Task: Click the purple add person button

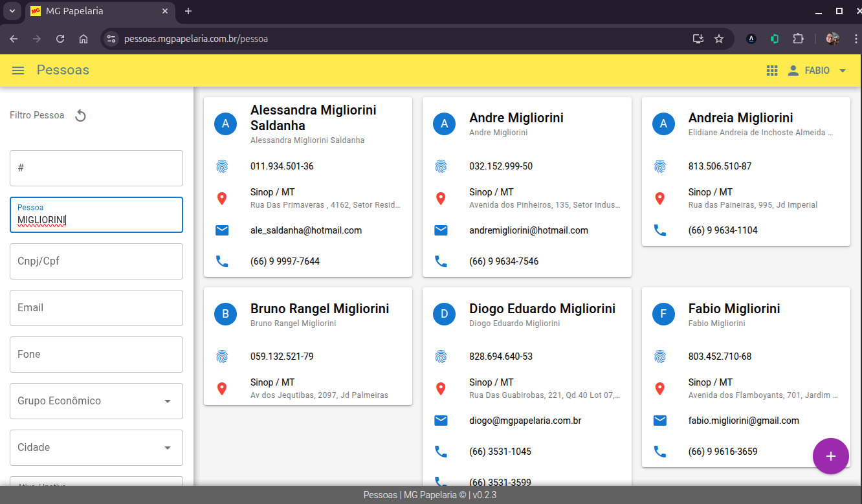Action: pyautogui.click(x=830, y=456)
